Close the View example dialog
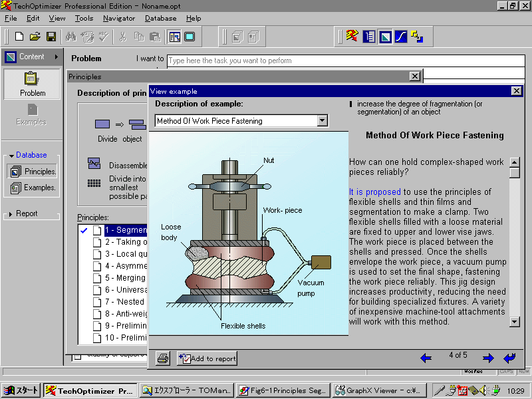 pos(516,91)
